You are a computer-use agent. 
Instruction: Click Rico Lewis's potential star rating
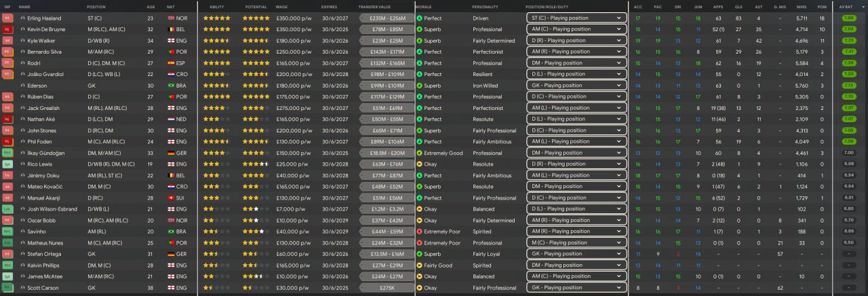coord(256,164)
